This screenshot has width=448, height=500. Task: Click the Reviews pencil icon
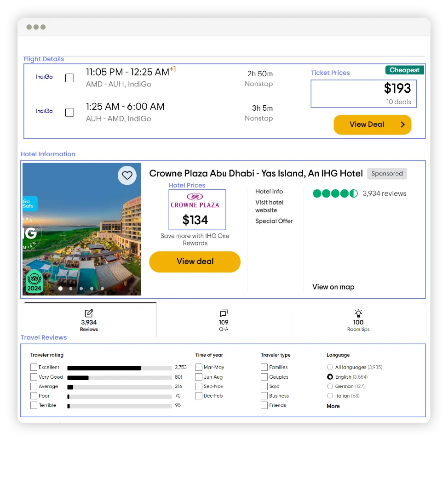(x=89, y=313)
